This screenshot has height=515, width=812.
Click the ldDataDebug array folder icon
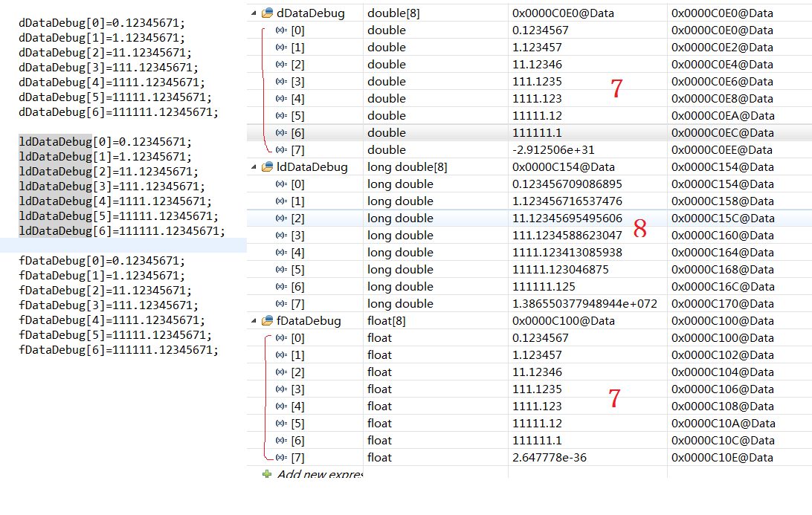click(x=267, y=166)
